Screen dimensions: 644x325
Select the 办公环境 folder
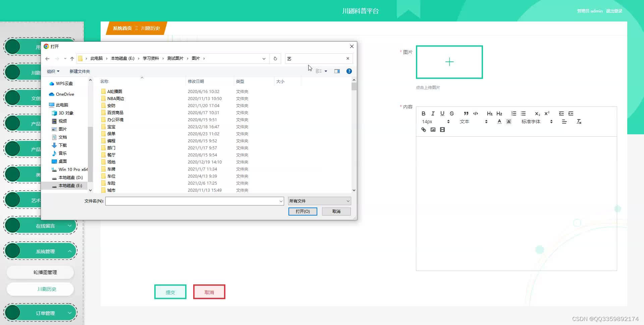tap(115, 120)
